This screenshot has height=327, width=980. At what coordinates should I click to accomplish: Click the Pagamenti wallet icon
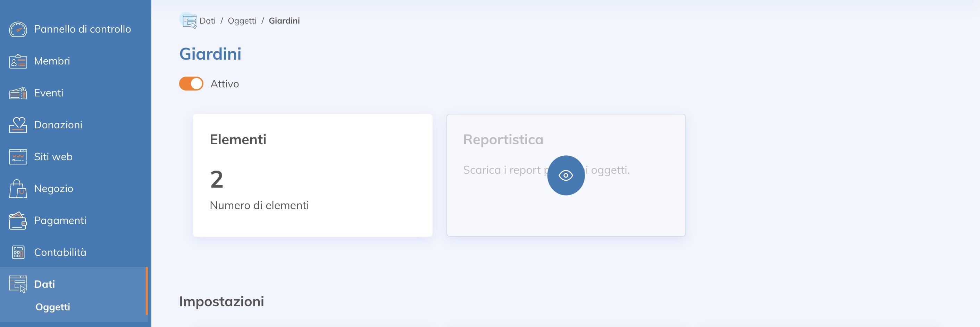18,221
